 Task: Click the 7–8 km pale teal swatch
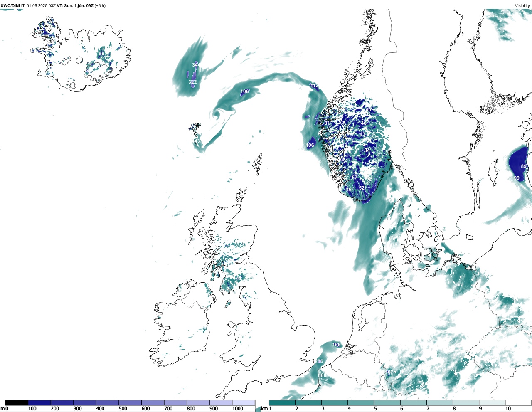pyautogui.click(x=439, y=403)
